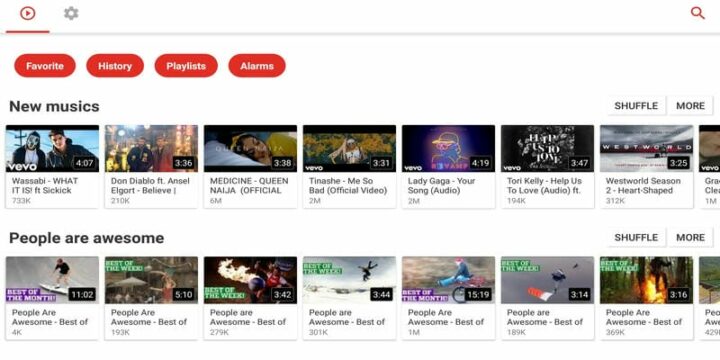
Task: Click the 4K view count
Action: [x=17, y=332]
